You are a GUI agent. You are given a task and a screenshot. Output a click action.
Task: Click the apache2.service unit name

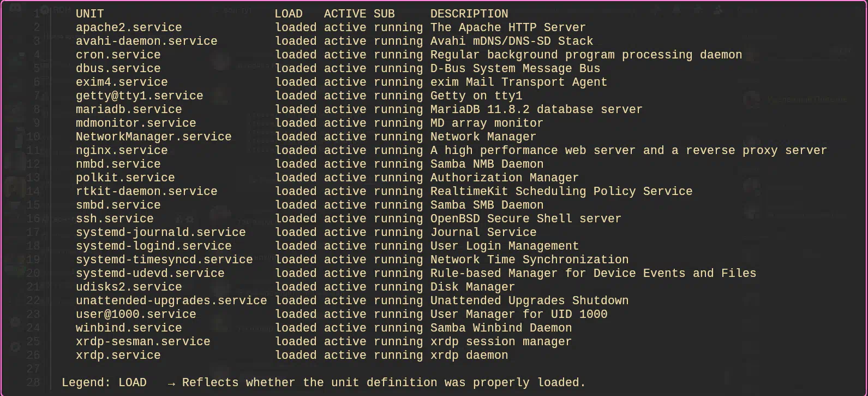129,28
